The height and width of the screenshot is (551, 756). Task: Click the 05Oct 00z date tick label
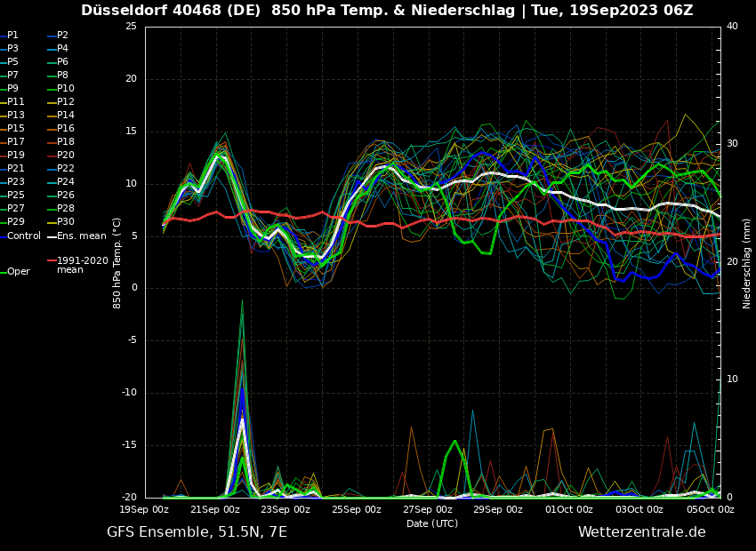710,509
